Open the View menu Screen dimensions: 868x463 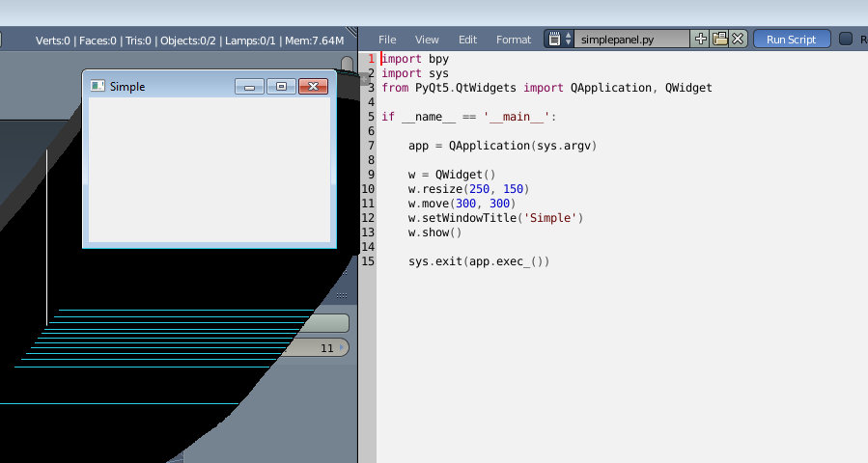(427, 40)
